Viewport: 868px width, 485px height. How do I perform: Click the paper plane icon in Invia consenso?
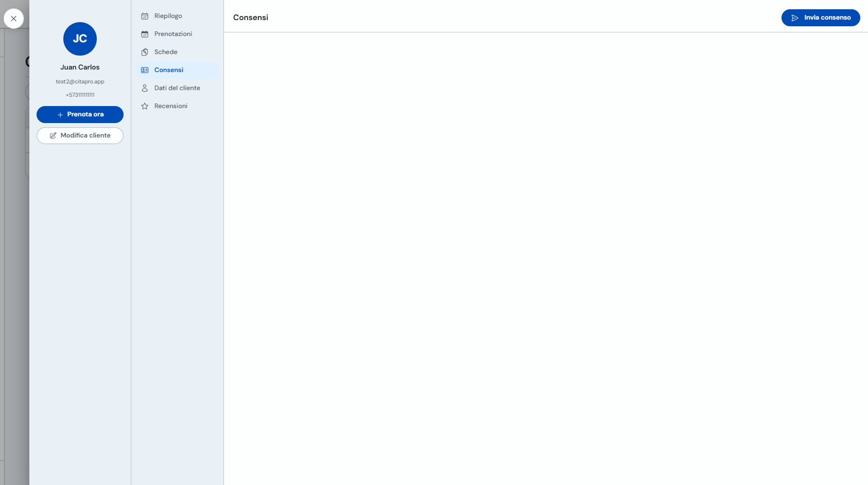pos(795,18)
